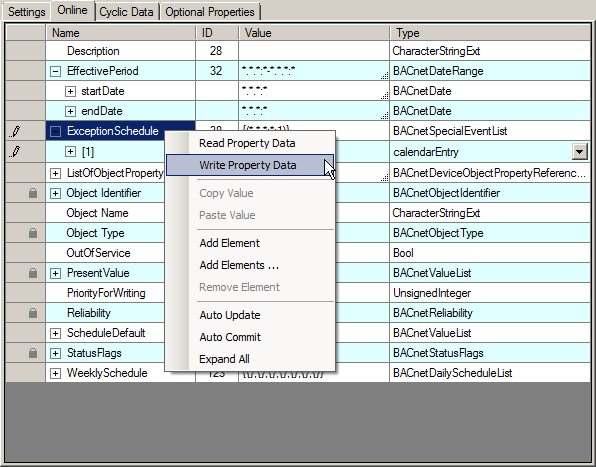Expand the WeeklySchedule node
The width and height of the screenshot is (596, 467).
55,373
